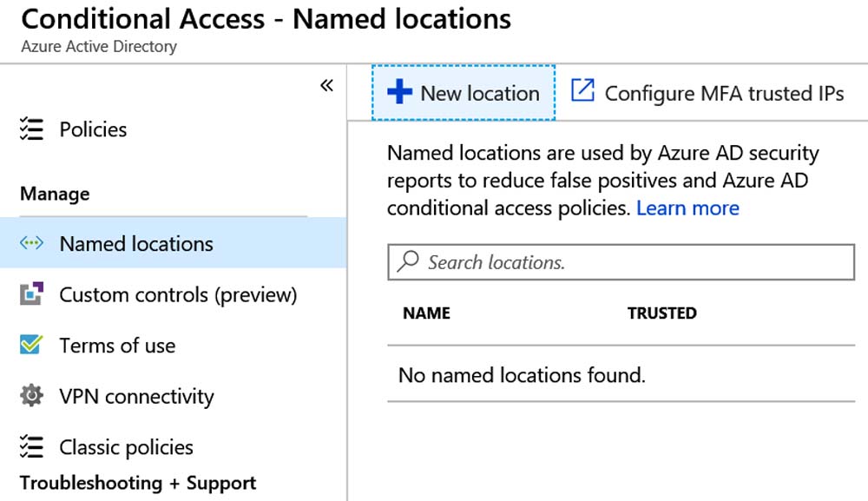Select Named locations in sidebar

pyautogui.click(x=174, y=243)
